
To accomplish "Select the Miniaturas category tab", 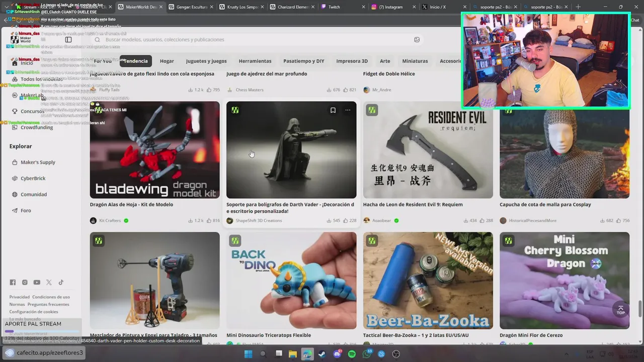I will coord(415,61).
